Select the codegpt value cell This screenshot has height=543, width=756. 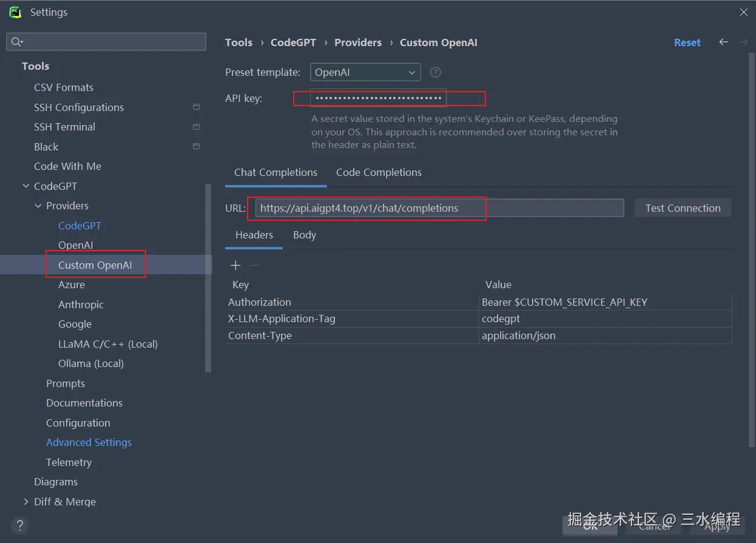(606, 319)
